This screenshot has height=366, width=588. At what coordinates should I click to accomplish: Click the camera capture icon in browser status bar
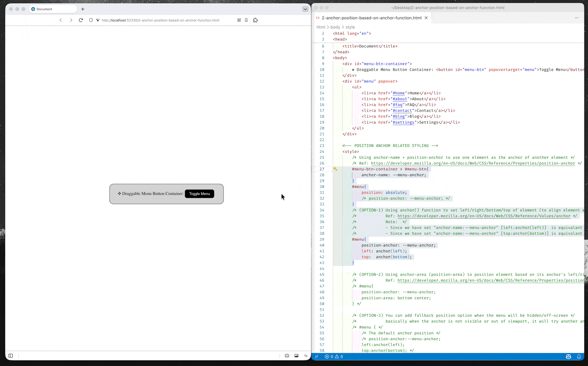coord(287,356)
